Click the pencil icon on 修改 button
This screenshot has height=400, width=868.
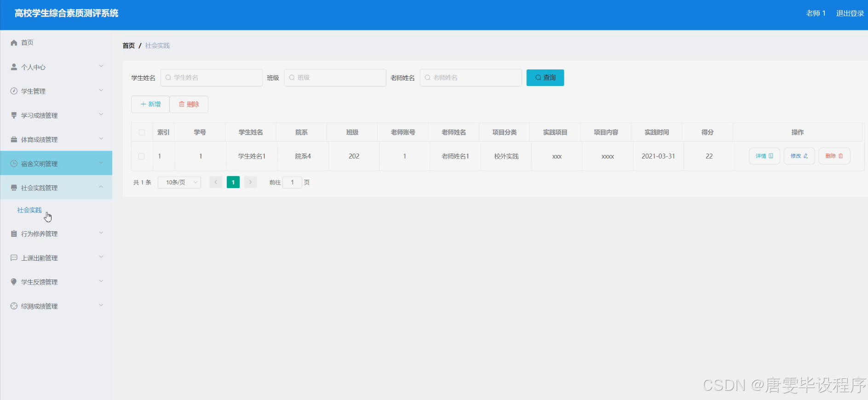(806, 156)
